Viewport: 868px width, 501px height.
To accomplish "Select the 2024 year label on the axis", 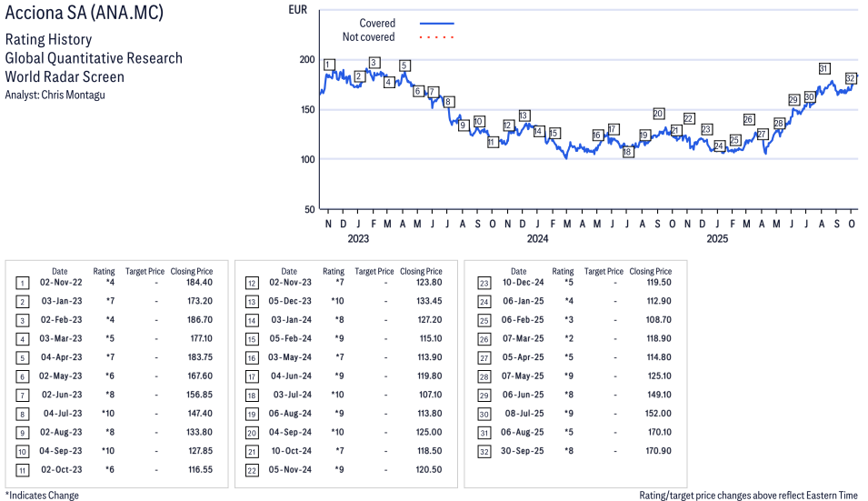I will pos(537,239).
